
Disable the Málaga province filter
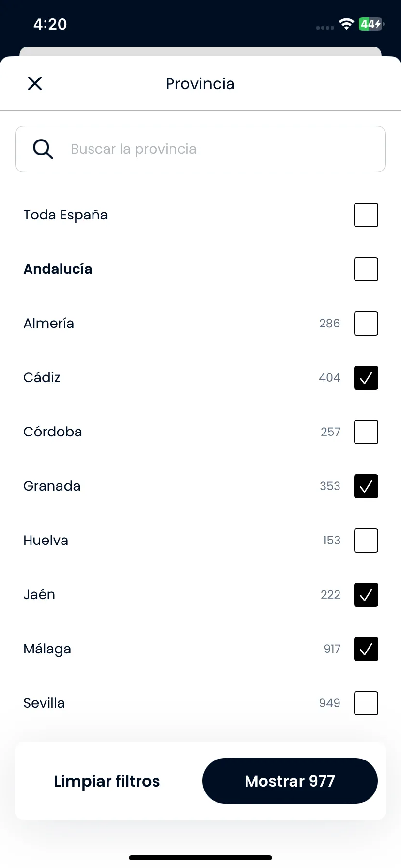[366, 649]
